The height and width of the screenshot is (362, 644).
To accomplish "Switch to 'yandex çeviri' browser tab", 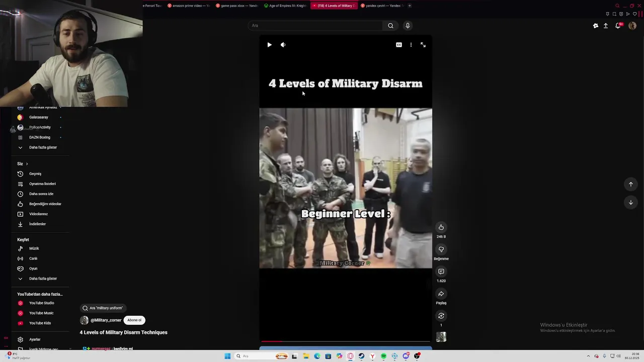I will [381, 6].
